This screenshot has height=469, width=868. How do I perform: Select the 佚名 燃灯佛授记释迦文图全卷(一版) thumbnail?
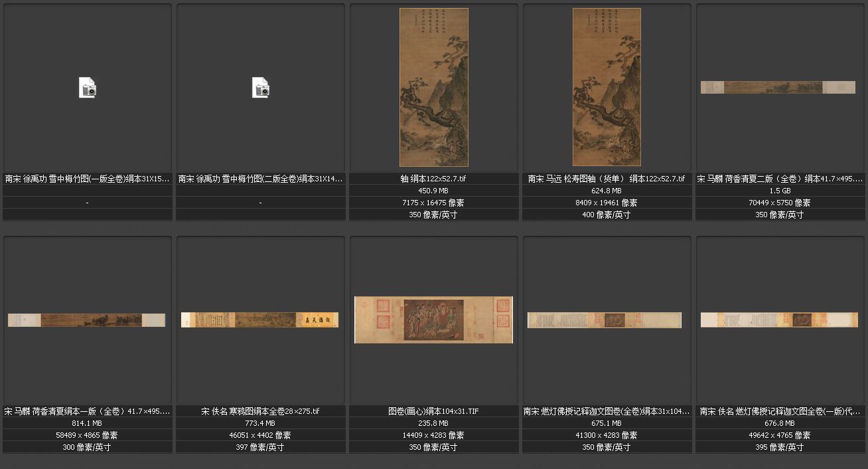coord(779,320)
